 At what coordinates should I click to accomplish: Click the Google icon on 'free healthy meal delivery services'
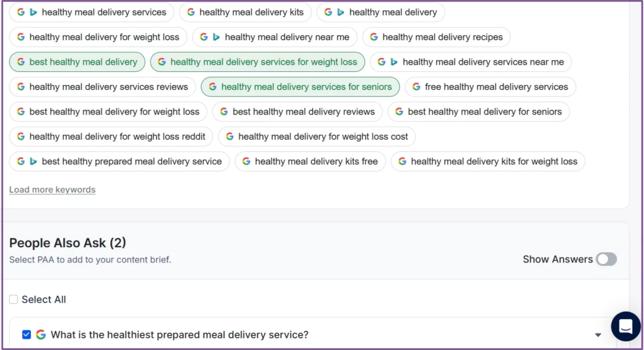[417, 86]
